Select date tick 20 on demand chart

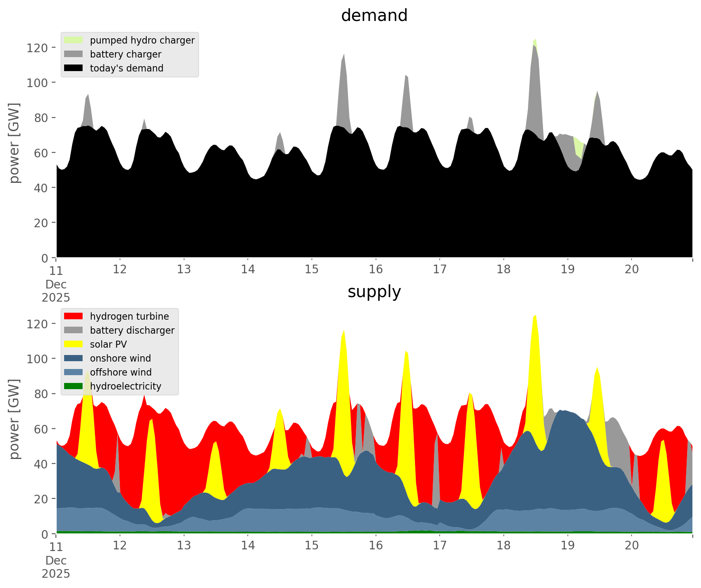coord(632,270)
